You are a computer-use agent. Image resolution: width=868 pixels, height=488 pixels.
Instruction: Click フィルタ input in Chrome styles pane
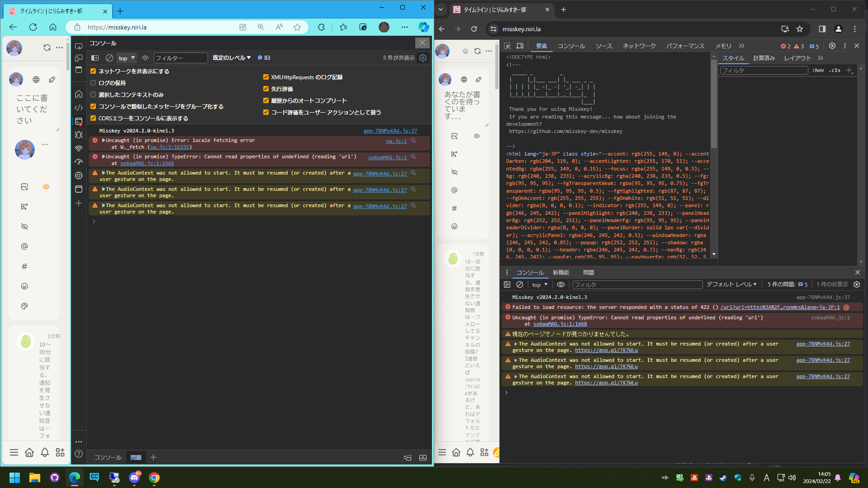tap(764, 70)
